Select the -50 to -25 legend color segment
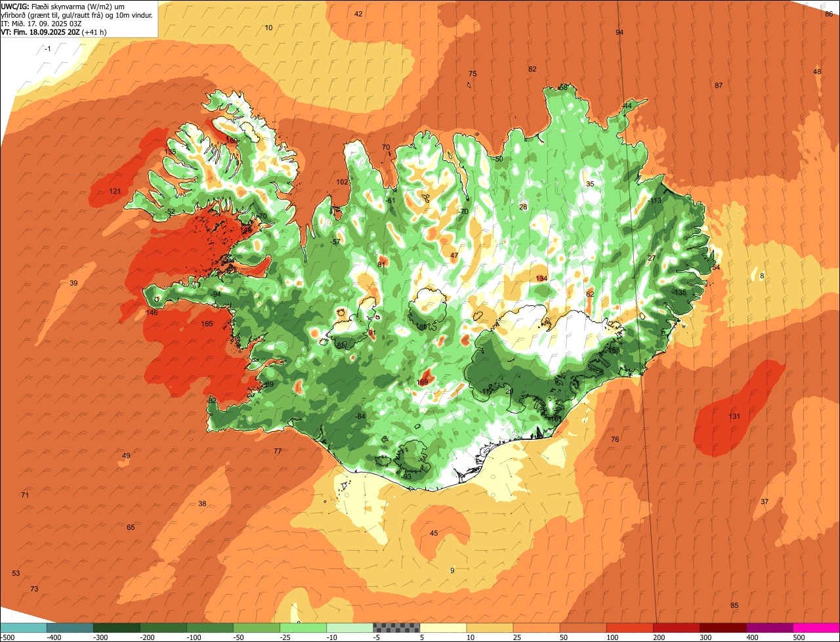 click(x=257, y=628)
